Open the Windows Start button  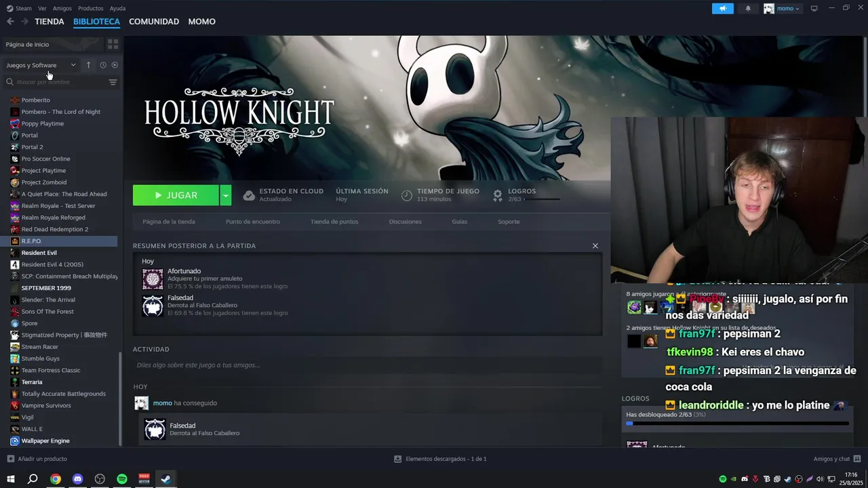click(11, 479)
